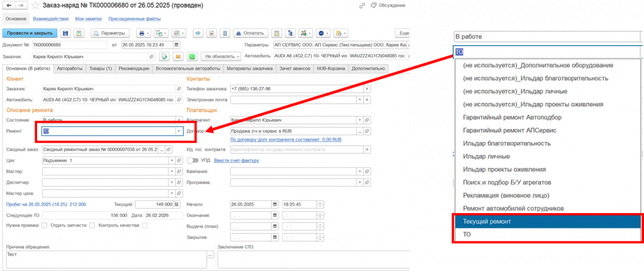Click into the Причина обращения text field
The image size is (644, 271).
(x=104, y=258)
